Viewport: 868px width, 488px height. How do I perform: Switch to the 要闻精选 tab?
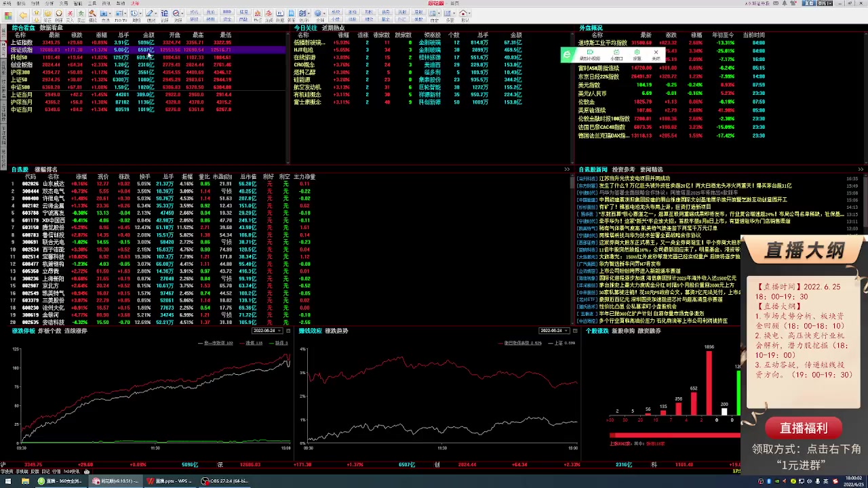click(652, 169)
